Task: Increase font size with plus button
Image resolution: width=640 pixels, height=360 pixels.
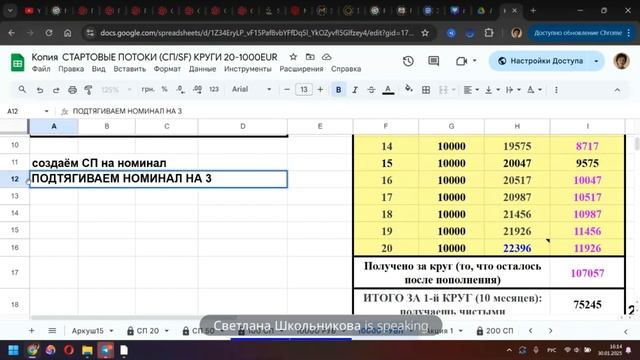Action: pos(320,89)
